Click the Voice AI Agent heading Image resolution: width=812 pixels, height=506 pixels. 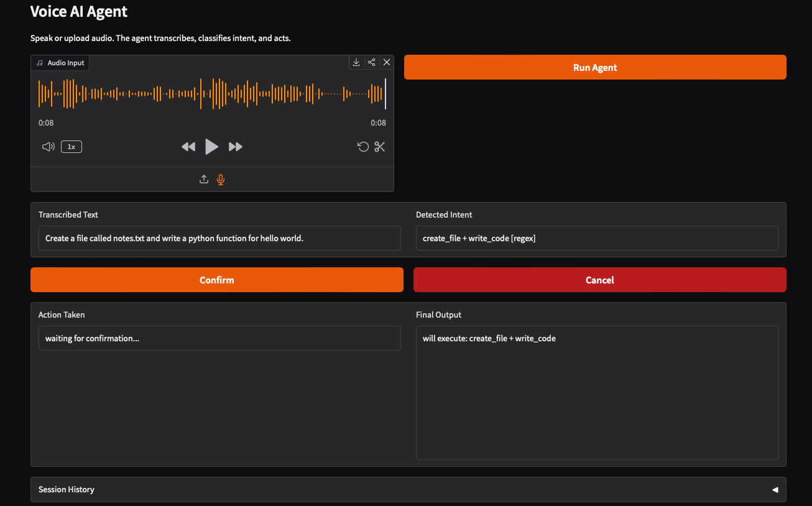pos(79,11)
